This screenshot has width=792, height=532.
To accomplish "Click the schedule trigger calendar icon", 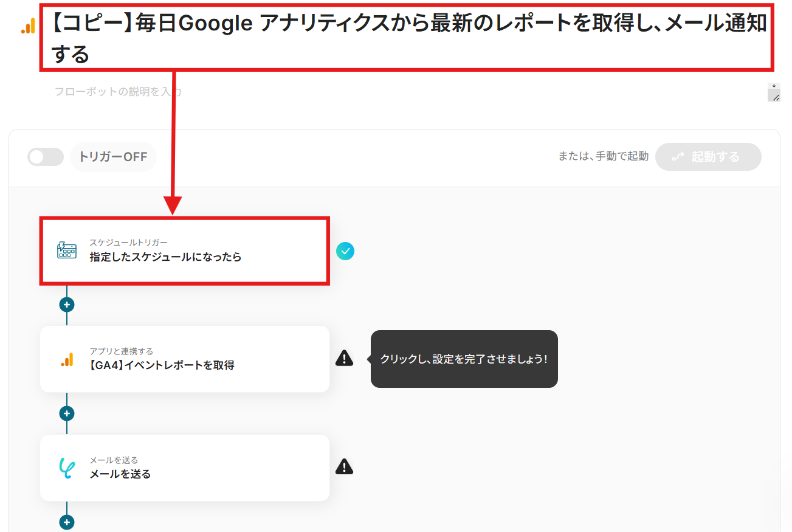I will coord(67,250).
